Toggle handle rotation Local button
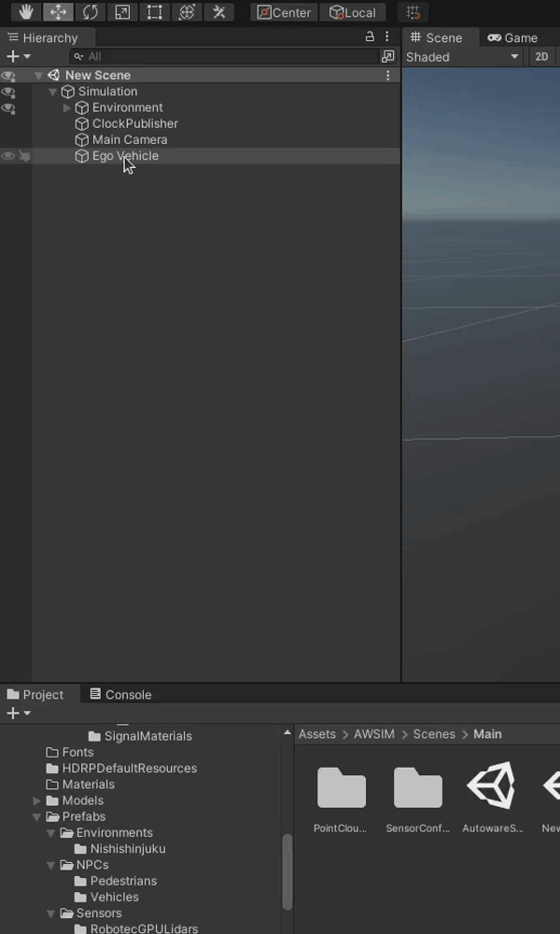Image resolution: width=560 pixels, height=934 pixels. pos(352,12)
